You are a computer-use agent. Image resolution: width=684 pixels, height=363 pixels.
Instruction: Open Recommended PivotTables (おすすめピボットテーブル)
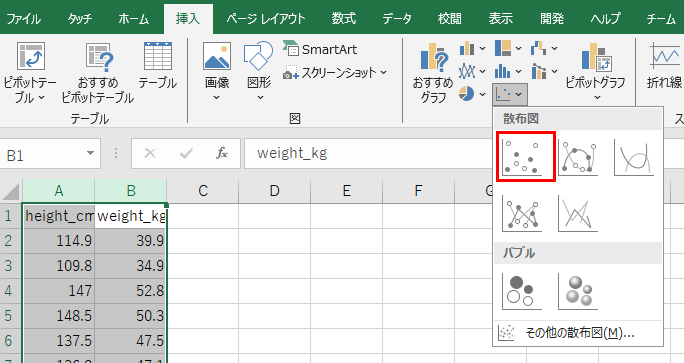[98, 72]
